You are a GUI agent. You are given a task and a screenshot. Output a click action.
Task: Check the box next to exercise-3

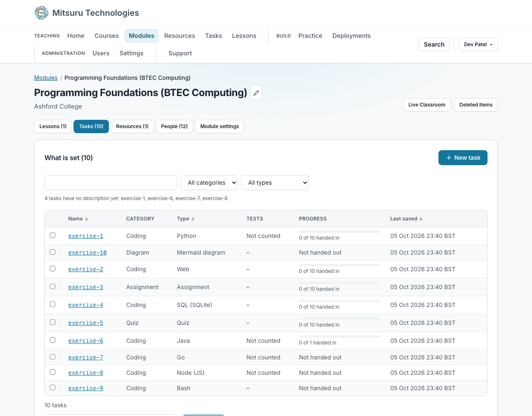coord(53,287)
